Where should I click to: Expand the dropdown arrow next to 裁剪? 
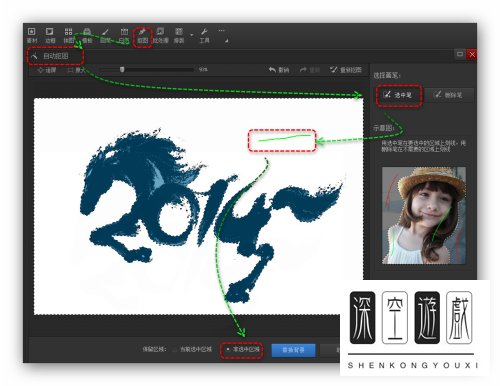coord(192,35)
